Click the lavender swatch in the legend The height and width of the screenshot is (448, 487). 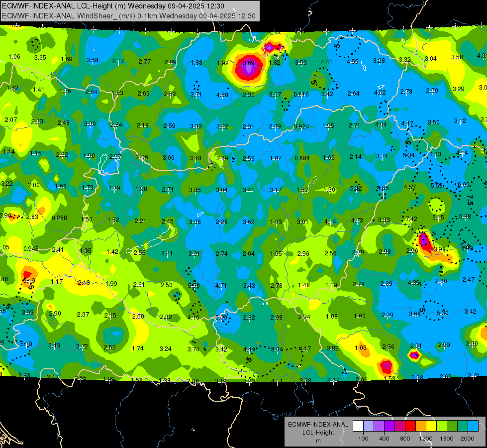pos(369,426)
